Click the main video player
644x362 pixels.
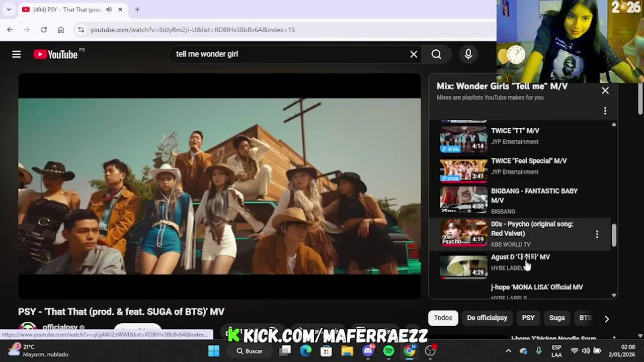[x=219, y=186]
